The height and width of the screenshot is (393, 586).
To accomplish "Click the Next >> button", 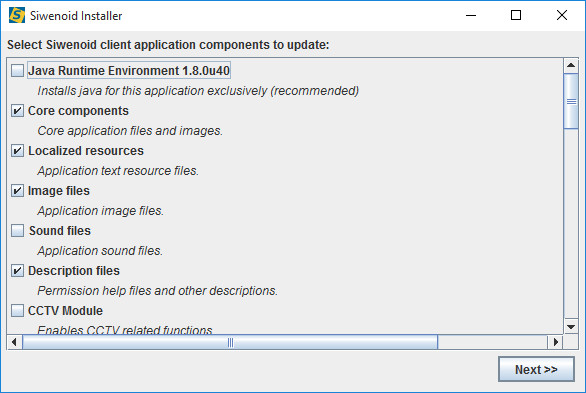I will pyautogui.click(x=536, y=369).
